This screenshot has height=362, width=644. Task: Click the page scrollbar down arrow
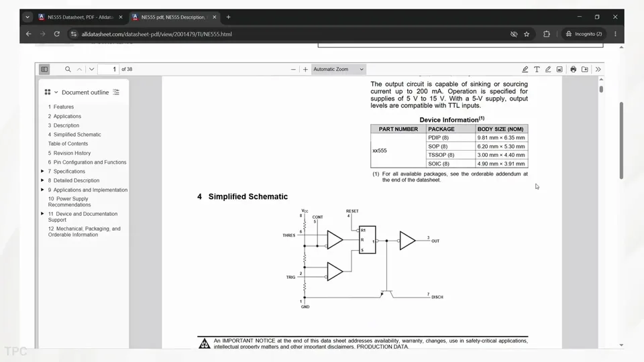(x=621, y=345)
